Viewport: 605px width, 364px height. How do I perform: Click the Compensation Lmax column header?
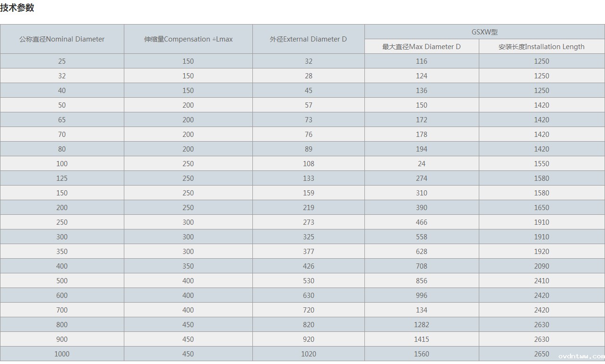click(x=188, y=39)
